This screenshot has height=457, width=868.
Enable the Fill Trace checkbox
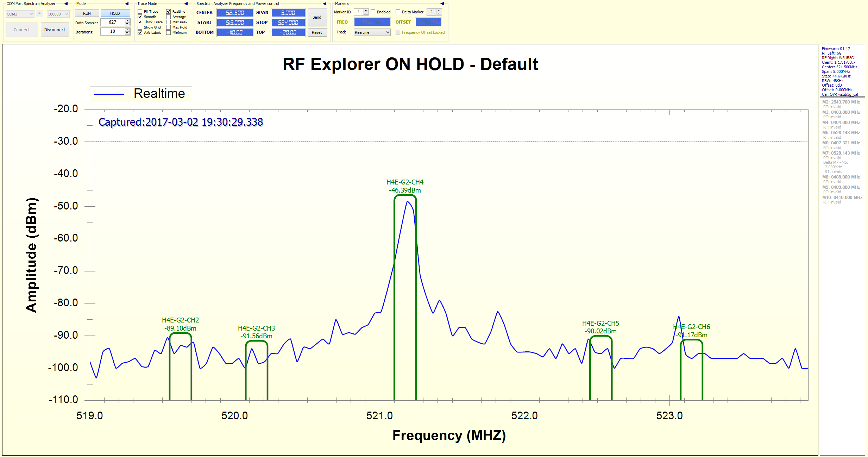coord(140,12)
